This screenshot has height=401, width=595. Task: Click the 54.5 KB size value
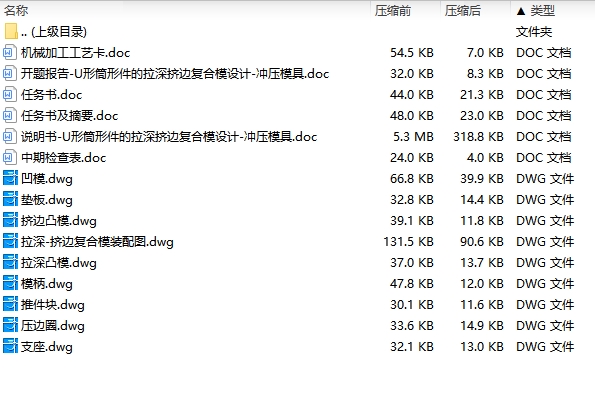tap(412, 53)
